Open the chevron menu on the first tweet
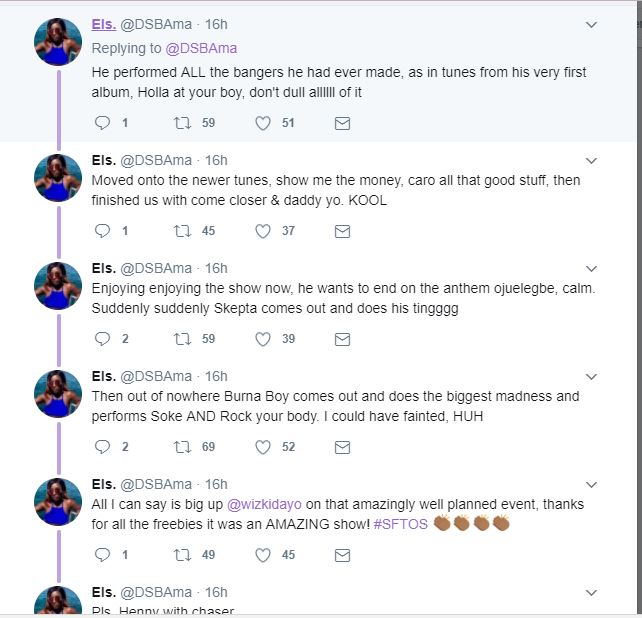This screenshot has width=642, height=618. [x=591, y=24]
